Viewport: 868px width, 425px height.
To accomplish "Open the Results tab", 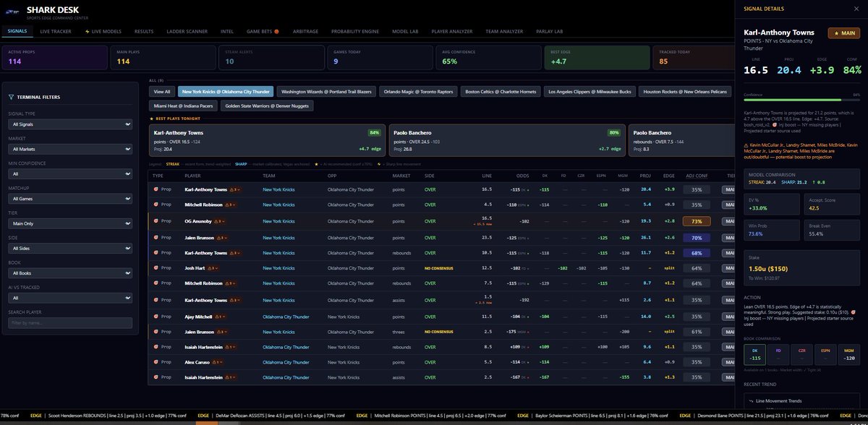I will [144, 32].
